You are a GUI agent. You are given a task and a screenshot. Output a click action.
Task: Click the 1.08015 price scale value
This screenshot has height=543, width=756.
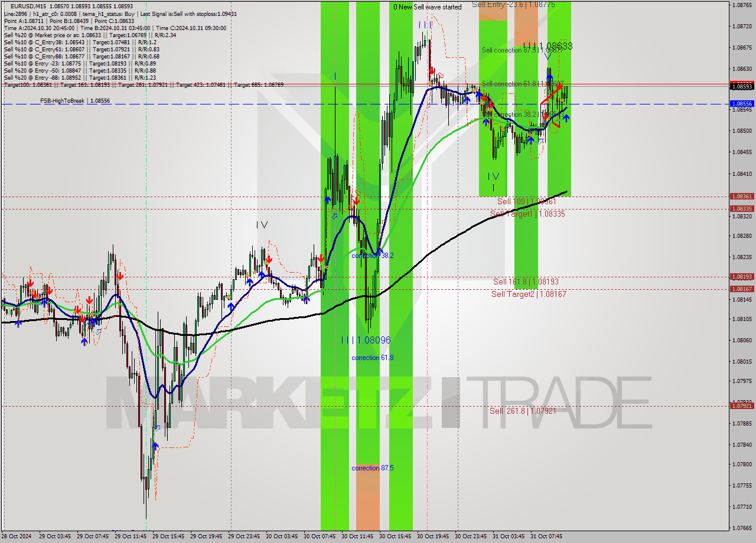pos(742,361)
